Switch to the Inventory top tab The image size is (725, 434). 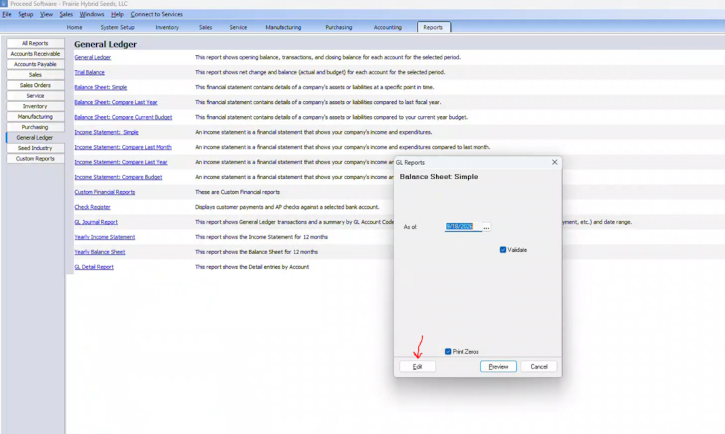(x=167, y=27)
